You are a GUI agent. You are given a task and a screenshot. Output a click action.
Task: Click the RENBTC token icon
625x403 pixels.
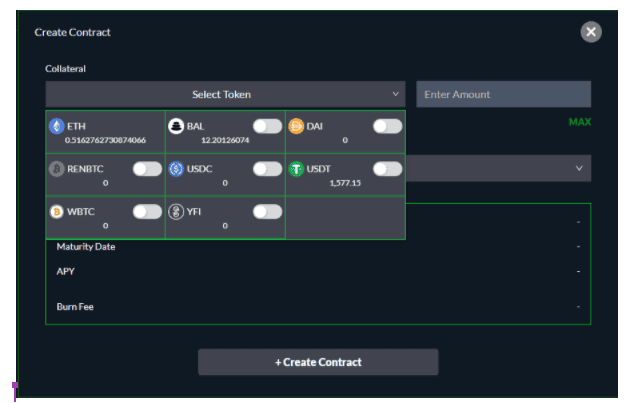click(x=57, y=169)
